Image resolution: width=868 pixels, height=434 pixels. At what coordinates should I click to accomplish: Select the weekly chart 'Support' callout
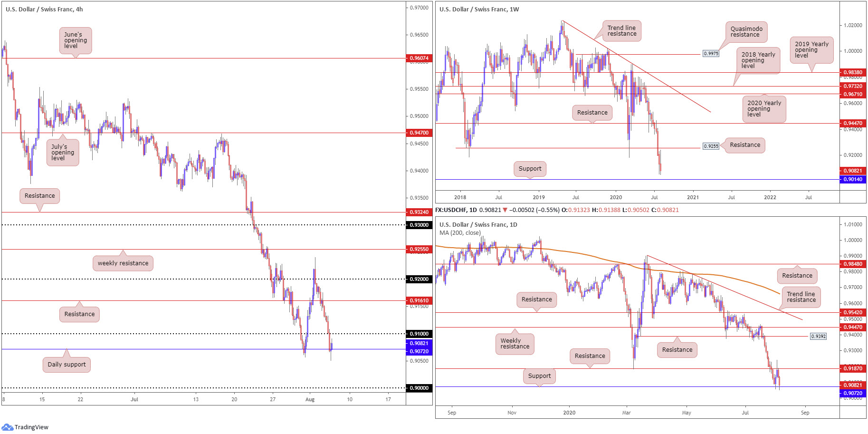pos(530,169)
